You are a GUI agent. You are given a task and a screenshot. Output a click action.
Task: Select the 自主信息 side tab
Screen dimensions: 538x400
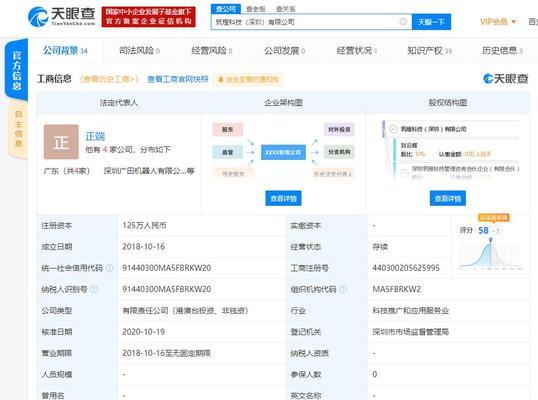coord(18,129)
